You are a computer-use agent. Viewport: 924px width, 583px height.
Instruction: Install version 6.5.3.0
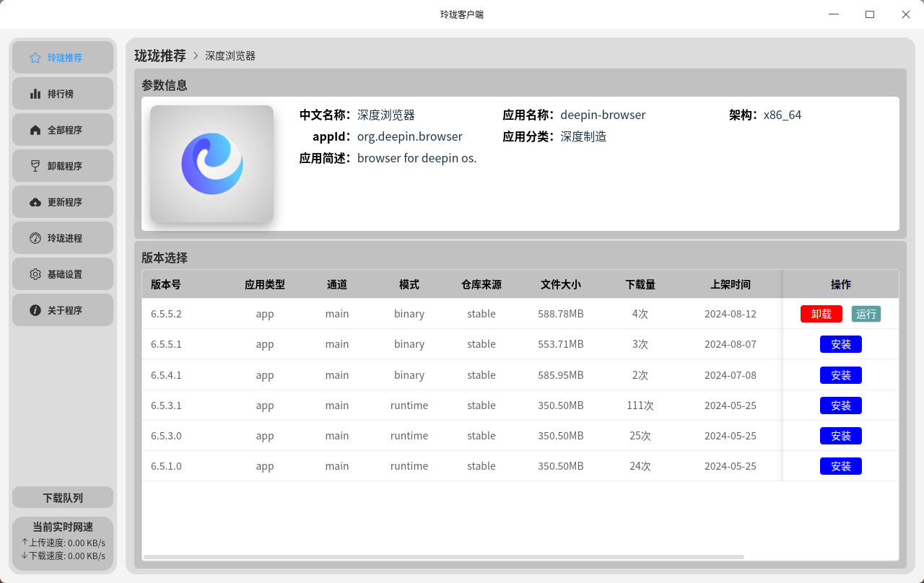click(x=841, y=436)
